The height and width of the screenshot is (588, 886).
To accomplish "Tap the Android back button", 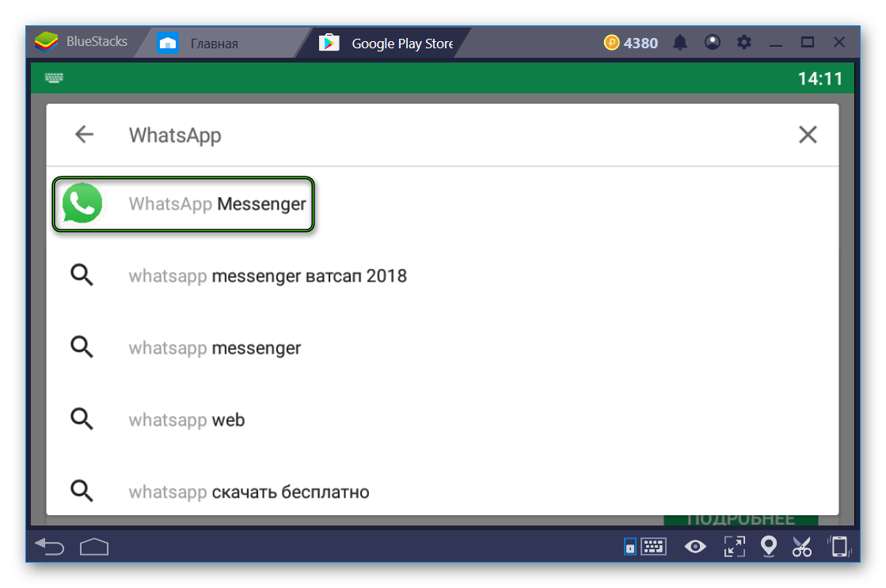I will 50,546.
